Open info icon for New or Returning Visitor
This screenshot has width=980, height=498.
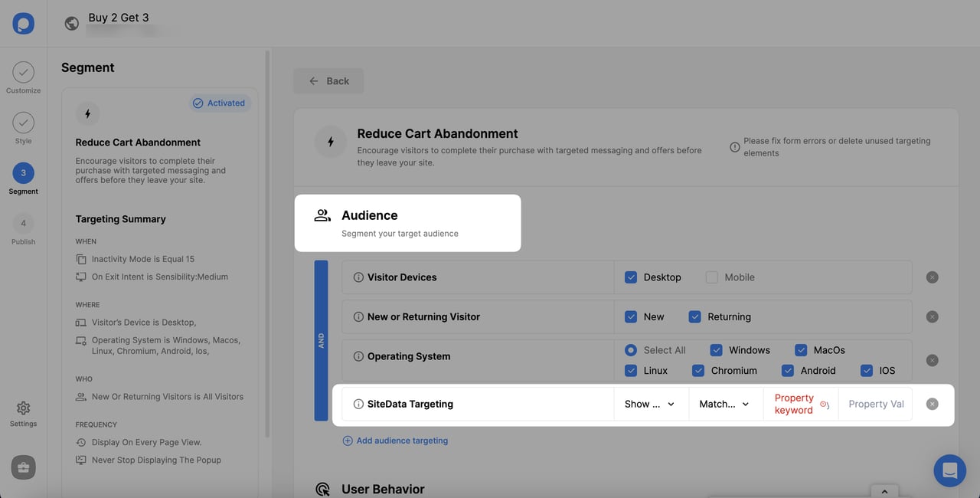(x=358, y=316)
